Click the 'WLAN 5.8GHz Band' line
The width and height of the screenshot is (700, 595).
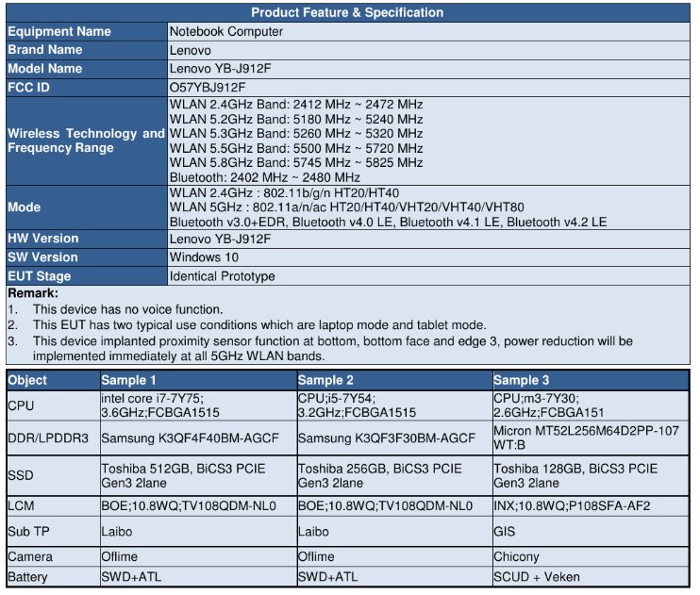click(296, 162)
